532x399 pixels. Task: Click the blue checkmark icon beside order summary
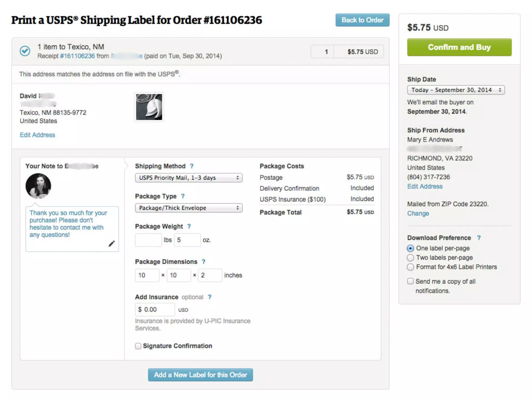pos(25,51)
